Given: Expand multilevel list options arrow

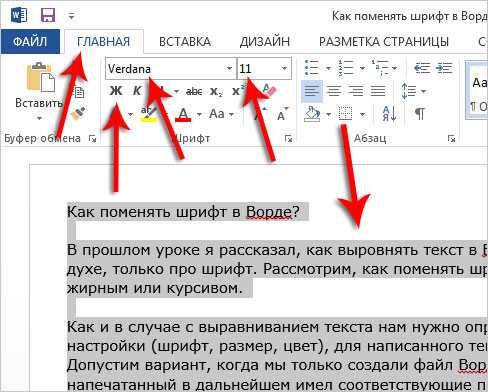Looking at the screenshot, I should coord(395,68).
